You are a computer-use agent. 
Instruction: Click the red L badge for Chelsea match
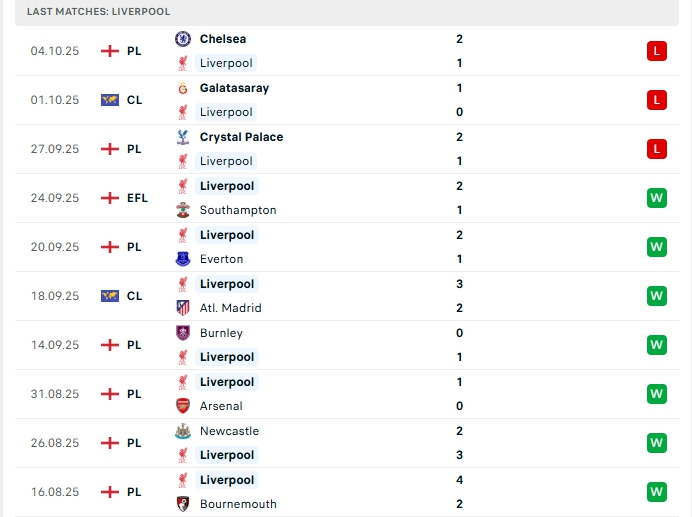coord(656,51)
